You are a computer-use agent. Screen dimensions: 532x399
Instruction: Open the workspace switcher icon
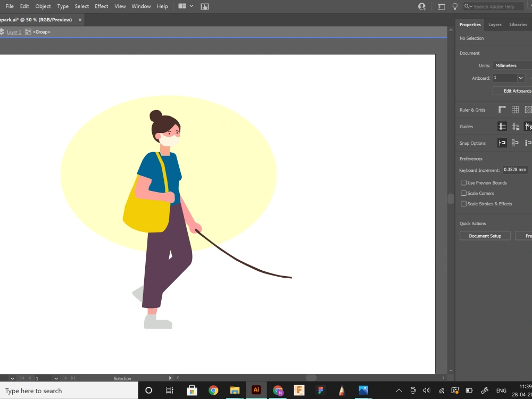click(441, 6)
